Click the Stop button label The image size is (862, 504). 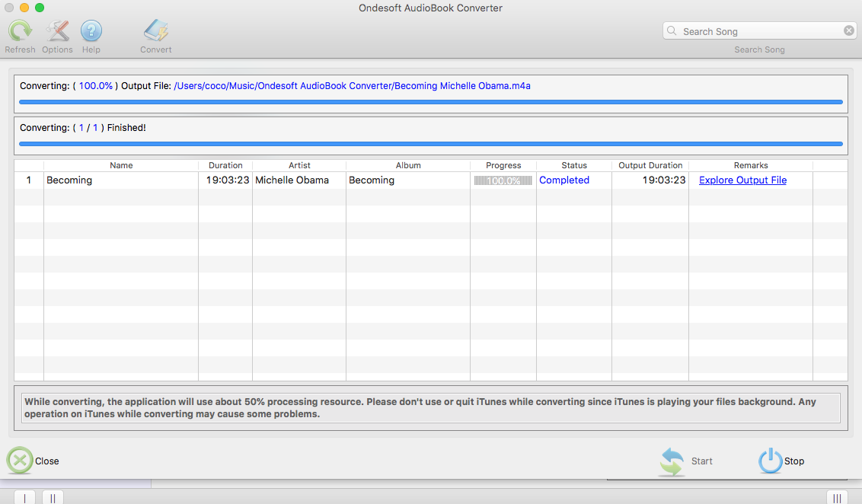coord(793,461)
